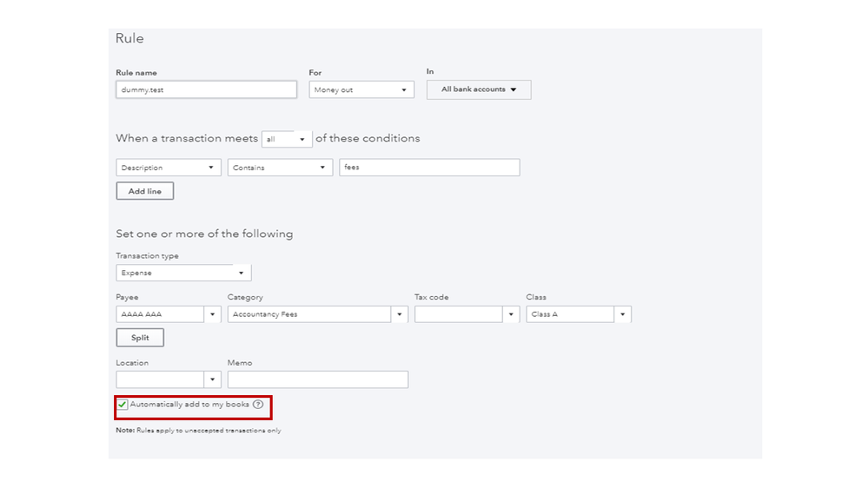
Task: Click inside the Location field
Action: [x=160, y=379]
